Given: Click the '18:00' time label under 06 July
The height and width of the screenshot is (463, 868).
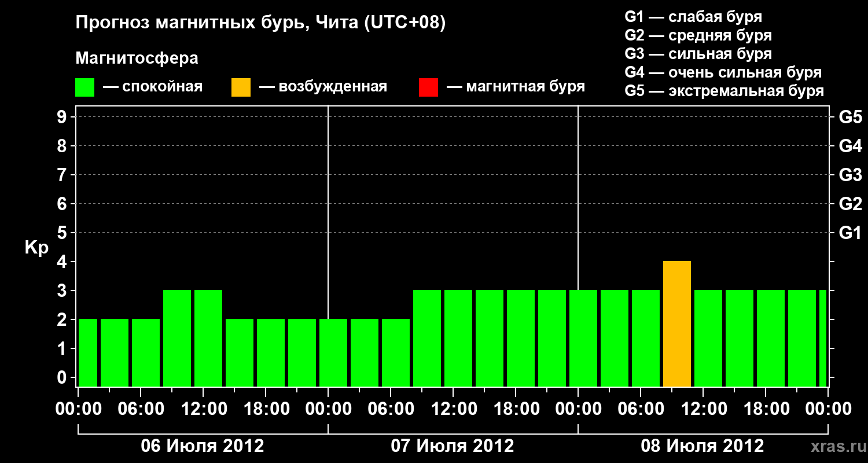Looking at the screenshot, I should tap(266, 409).
